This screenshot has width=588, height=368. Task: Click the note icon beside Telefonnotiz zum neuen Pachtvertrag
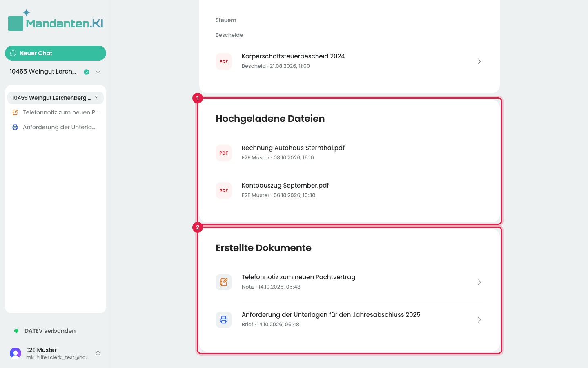tap(224, 282)
